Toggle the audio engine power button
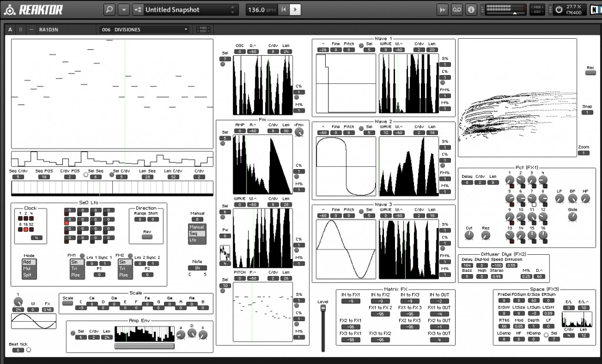The height and width of the screenshot is (364, 602). point(558,9)
